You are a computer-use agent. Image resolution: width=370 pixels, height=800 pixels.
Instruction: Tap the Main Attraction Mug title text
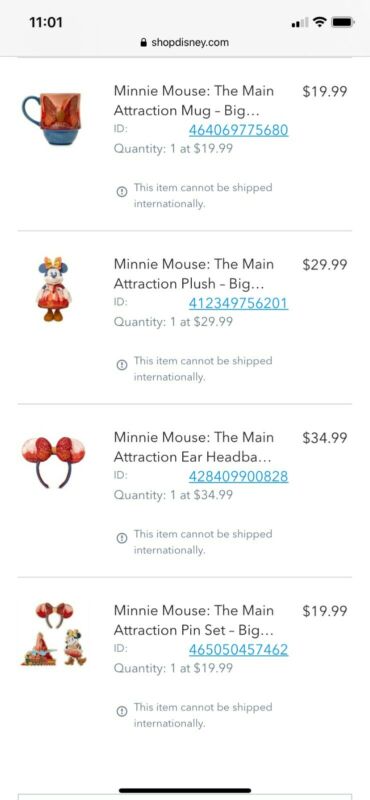click(x=194, y=101)
